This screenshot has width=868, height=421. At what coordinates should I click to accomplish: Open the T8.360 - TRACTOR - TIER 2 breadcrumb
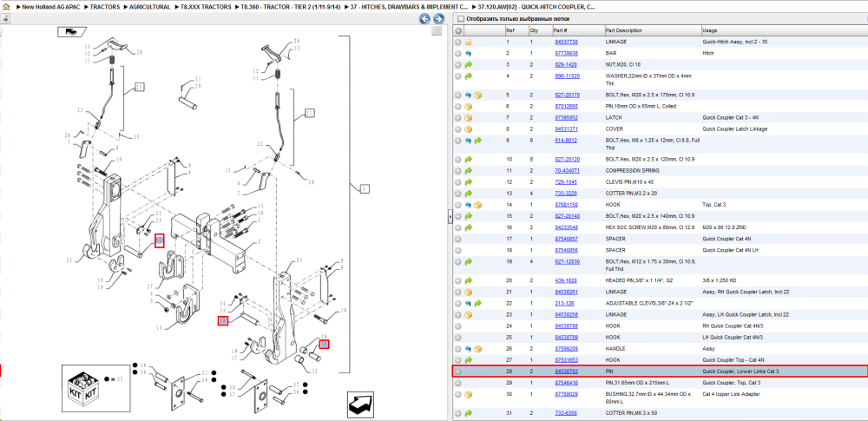pyautogui.click(x=291, y=7)
